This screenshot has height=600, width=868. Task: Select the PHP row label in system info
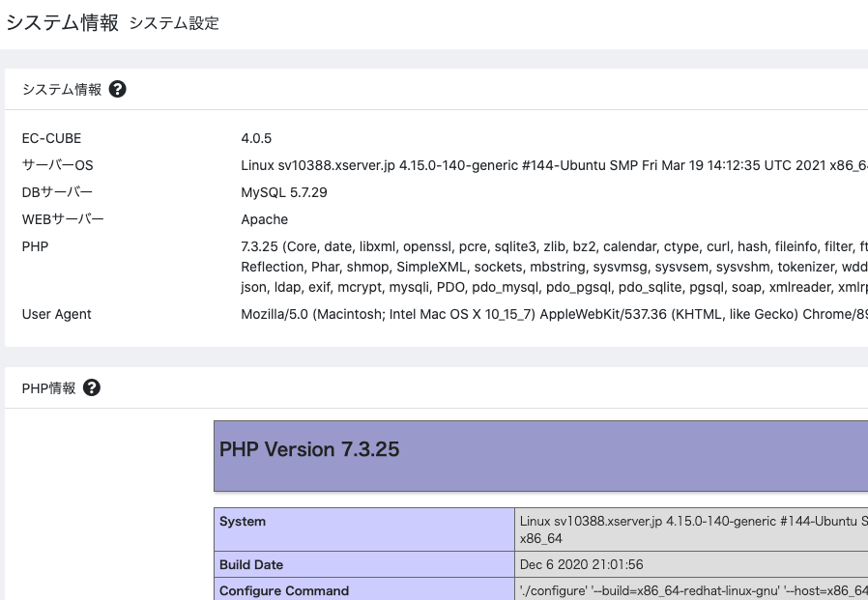coord(35,247)
